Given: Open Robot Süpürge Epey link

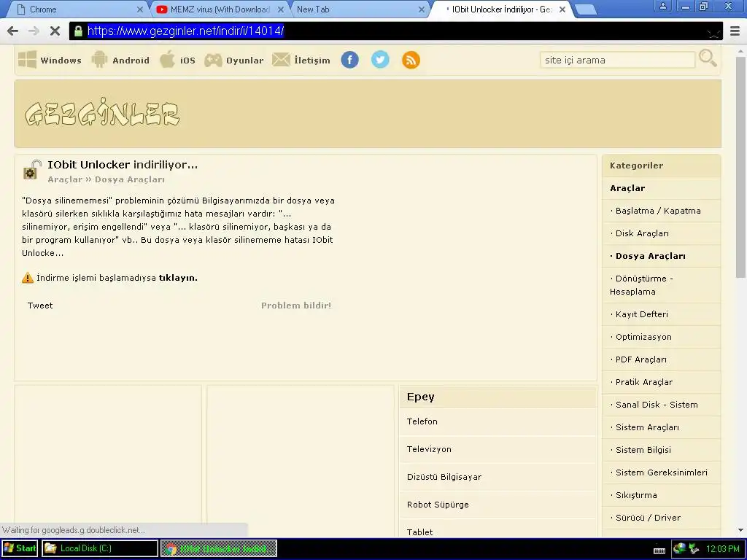Looking at the screenshot, I should tap(438, 505).
